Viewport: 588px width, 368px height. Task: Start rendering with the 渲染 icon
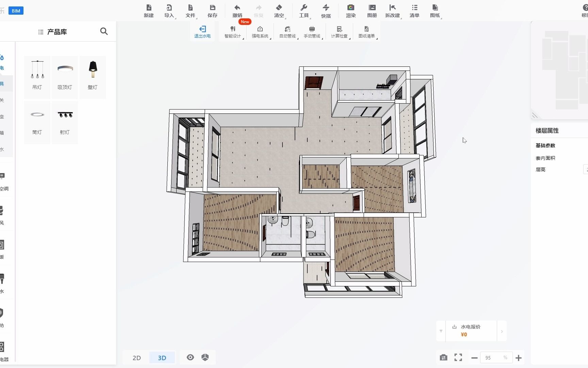click(x=351, y=11)
